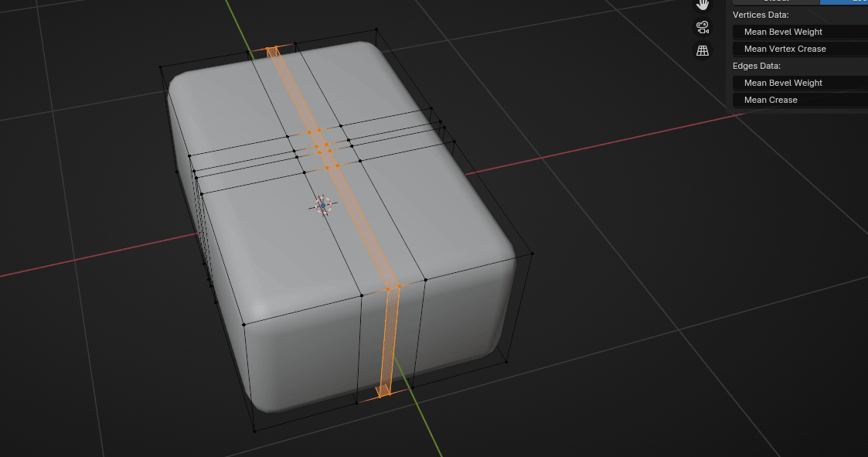Screen dimensions: 868x457
Task: Select the far-right corner vertex of the cage
Action: click(533, 253)
